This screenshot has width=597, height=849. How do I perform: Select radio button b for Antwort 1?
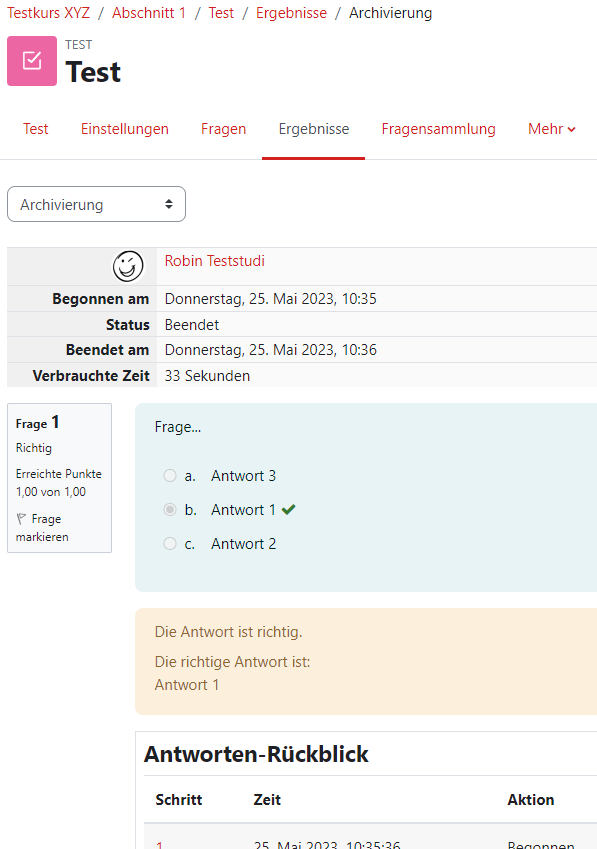(170, 510)
